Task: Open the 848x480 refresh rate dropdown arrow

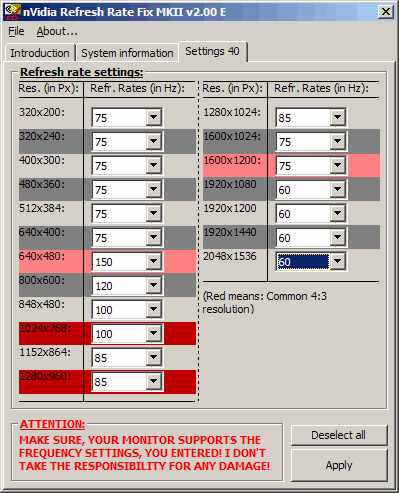Action: point(154,309)
